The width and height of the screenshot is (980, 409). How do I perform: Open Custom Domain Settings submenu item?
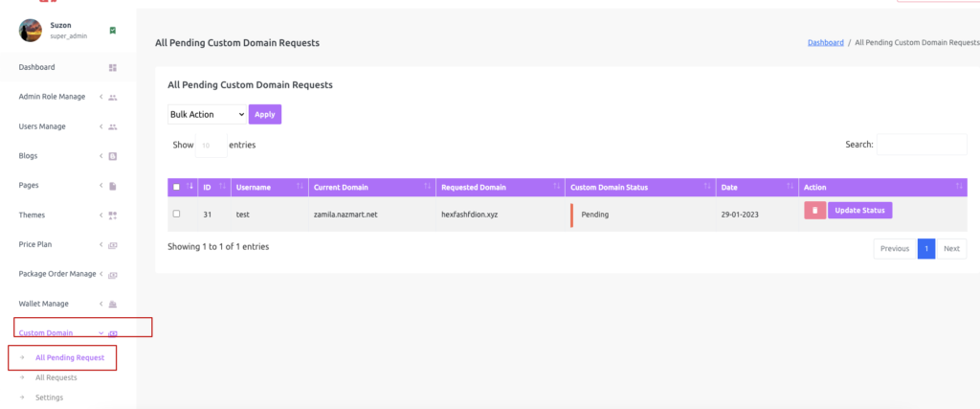pos(50,398)
